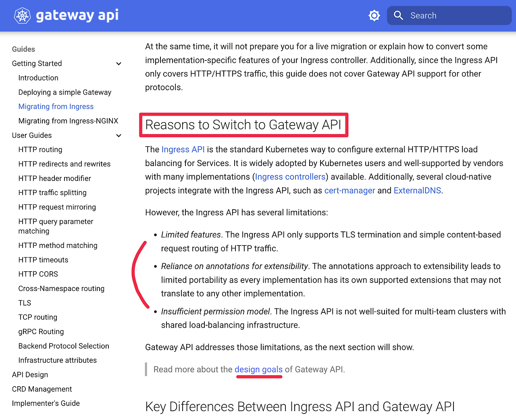Open CRD Management section

coord(42,389)
